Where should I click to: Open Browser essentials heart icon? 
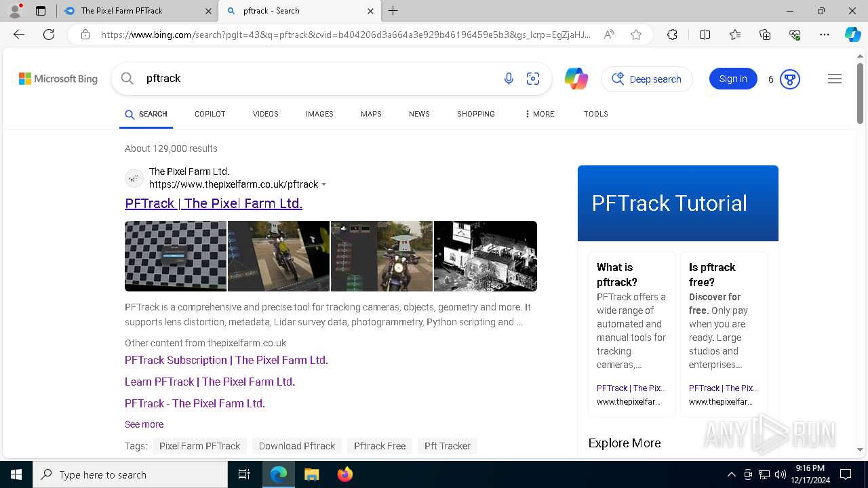[795, 35]
